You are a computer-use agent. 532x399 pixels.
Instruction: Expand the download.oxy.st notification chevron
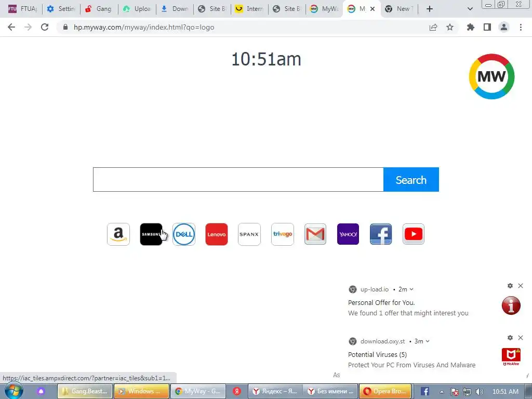click(x=428, y=341)
